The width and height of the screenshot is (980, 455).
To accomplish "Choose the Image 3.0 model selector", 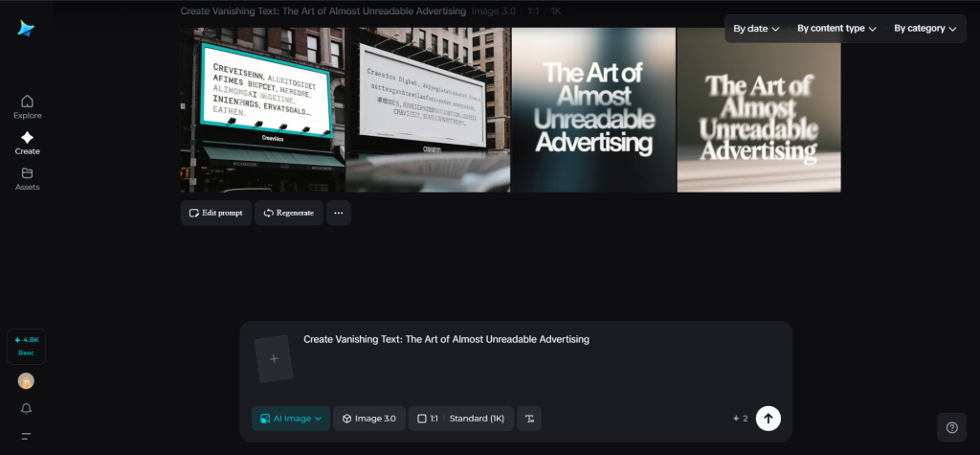I will pos(369,419).
